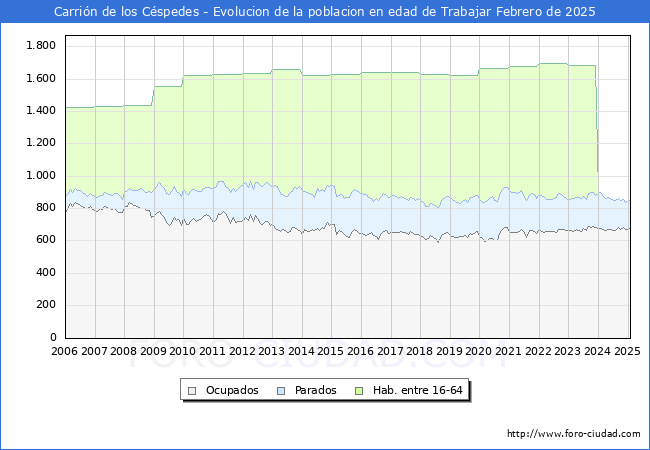The width and height of the screenshot is (650, 450).
Task: Click the Ocupados grey legend swatch
Action: (192, 391)
